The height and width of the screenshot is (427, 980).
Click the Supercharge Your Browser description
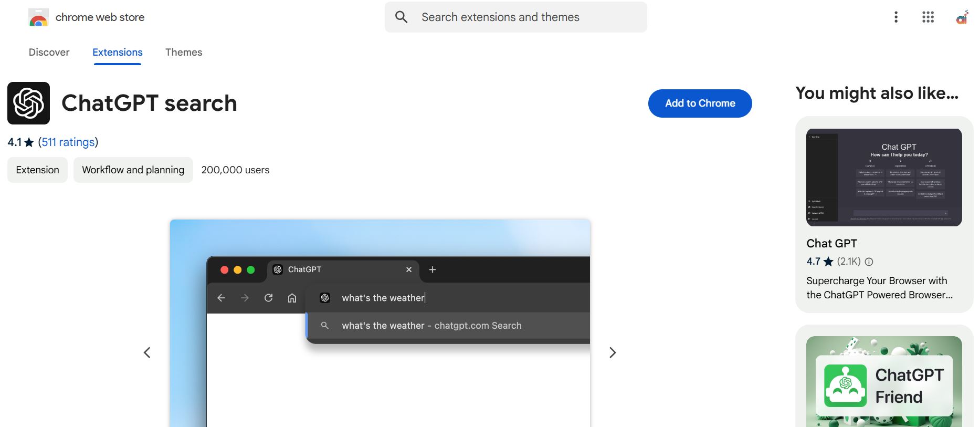tap(880, 288)
